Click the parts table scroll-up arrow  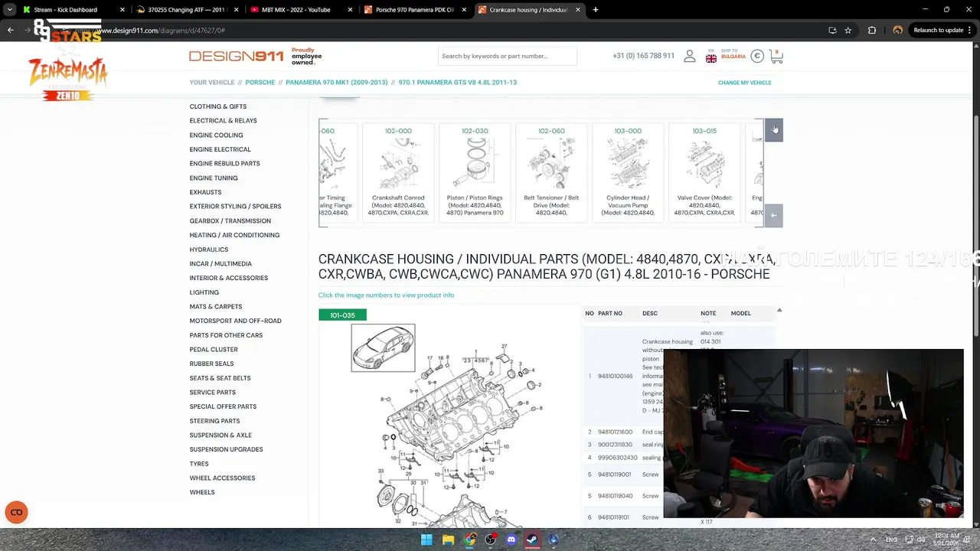779,310
